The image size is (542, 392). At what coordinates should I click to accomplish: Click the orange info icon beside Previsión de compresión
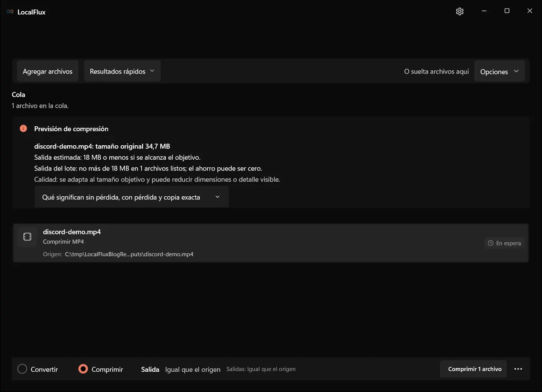point(23,129)
